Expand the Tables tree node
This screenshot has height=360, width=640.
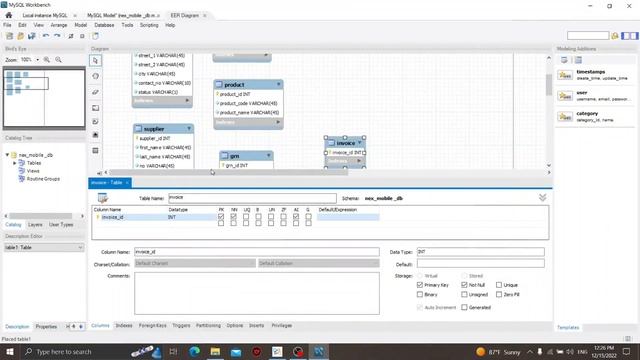(x=15, y=163)
